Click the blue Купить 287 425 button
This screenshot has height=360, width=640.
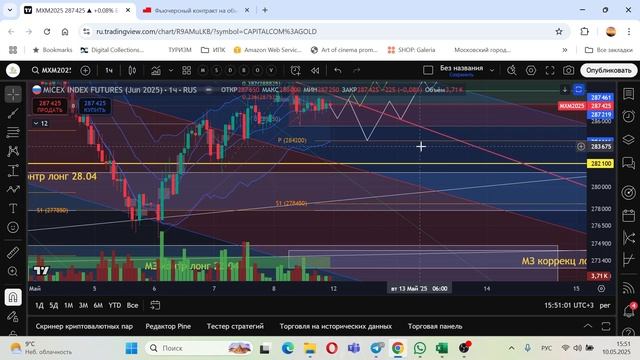(x=95, y=107)
